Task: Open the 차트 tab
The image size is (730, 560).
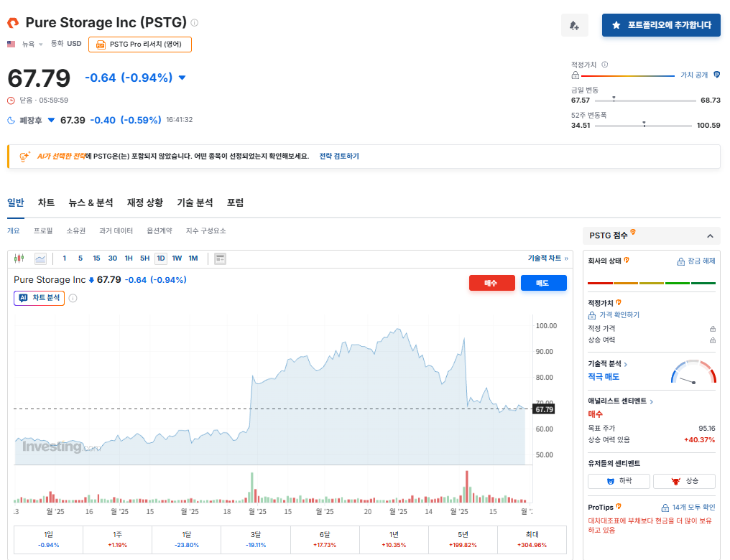Action: tap(46, 202)
